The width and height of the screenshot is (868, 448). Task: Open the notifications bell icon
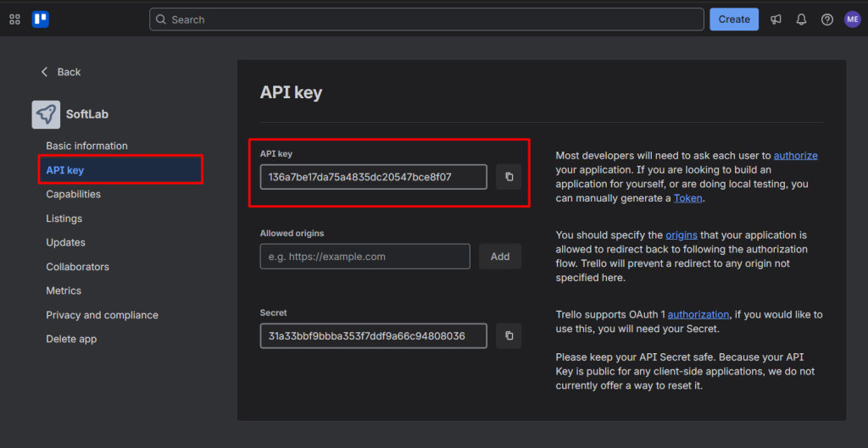point(801,19)
